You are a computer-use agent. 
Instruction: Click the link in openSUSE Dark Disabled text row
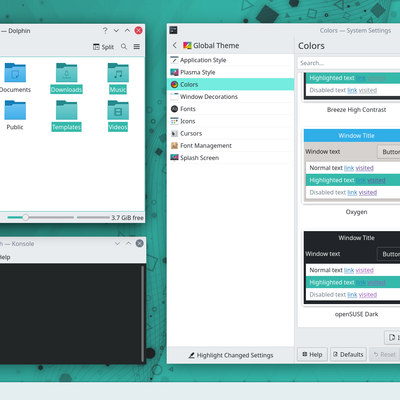coord(352,295)
